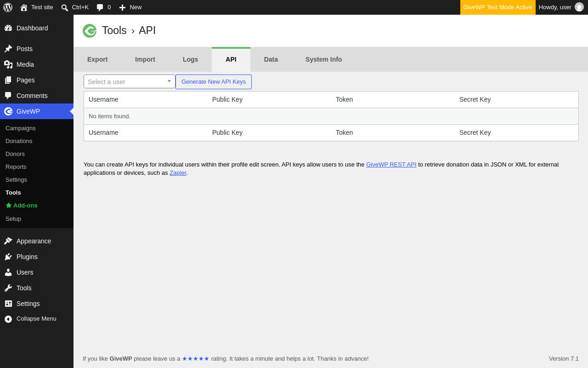Click the Plugins plug icon
The height and width of the screenshot is (368, 588).
(8, 257)
